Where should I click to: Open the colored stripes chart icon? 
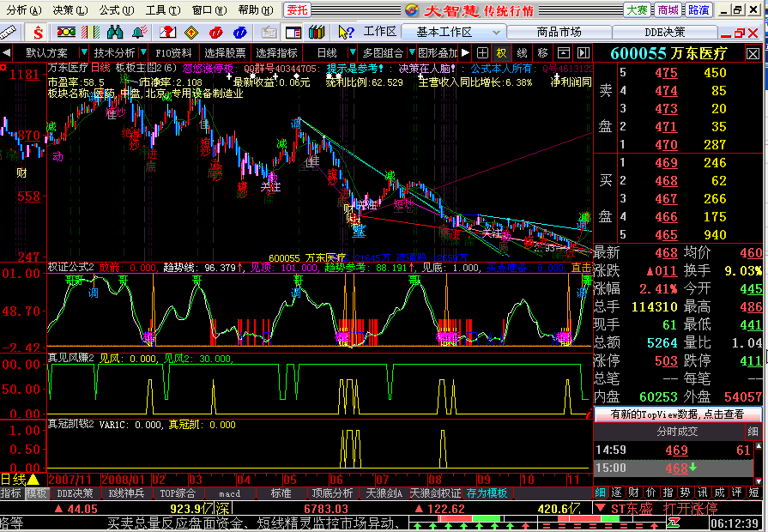click(91, 33)
